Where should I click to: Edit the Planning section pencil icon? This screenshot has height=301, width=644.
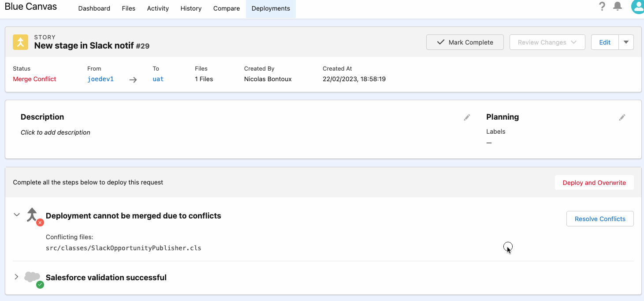coord(622,117)
